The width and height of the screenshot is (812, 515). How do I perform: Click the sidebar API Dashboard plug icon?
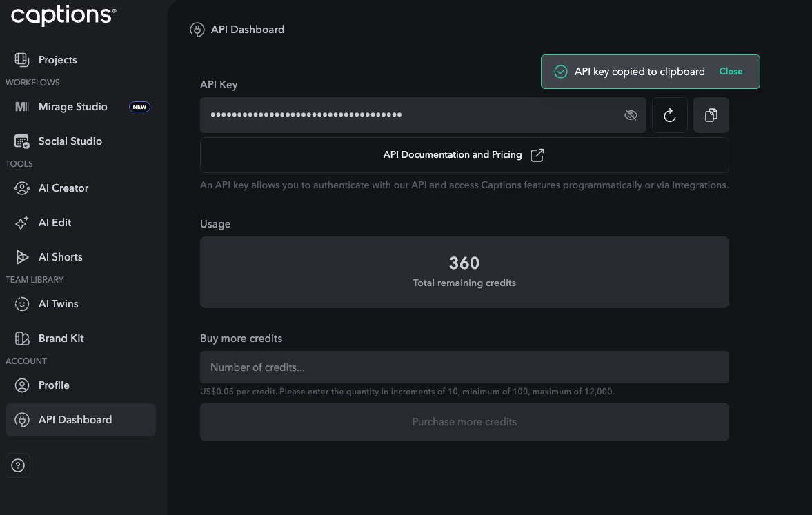pos(22,420)
